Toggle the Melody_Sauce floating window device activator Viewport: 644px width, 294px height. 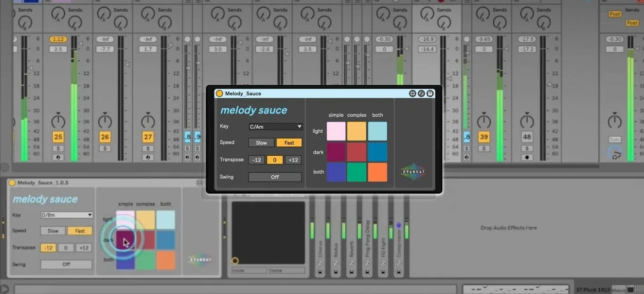pos(219,93)
